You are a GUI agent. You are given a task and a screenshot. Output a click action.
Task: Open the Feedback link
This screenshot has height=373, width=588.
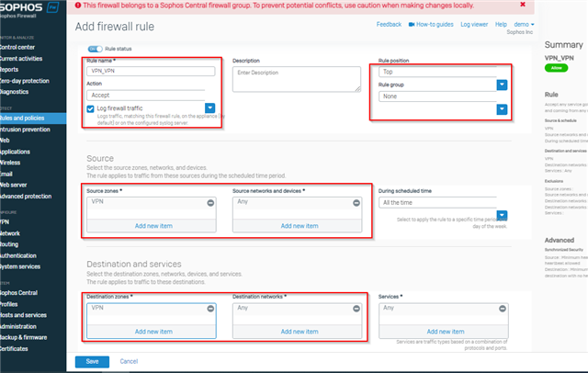point(389,25)
